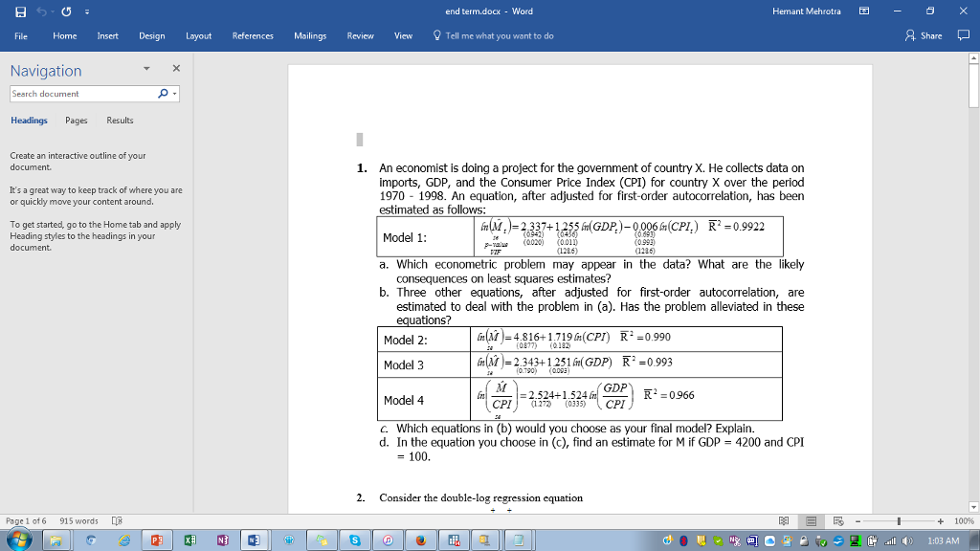Click the vertical scrollbar up arrow
This screenshot has width=980, height=551.
coord(973,58)
